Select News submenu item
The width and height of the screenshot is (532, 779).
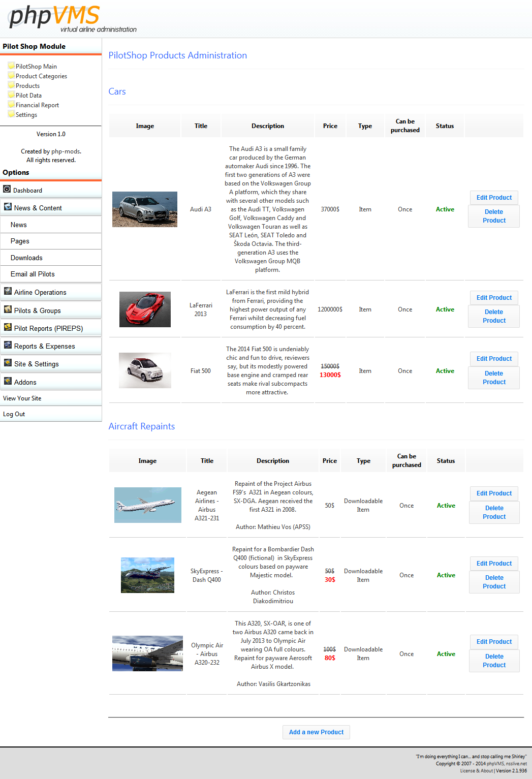click(x=51, y=225)
